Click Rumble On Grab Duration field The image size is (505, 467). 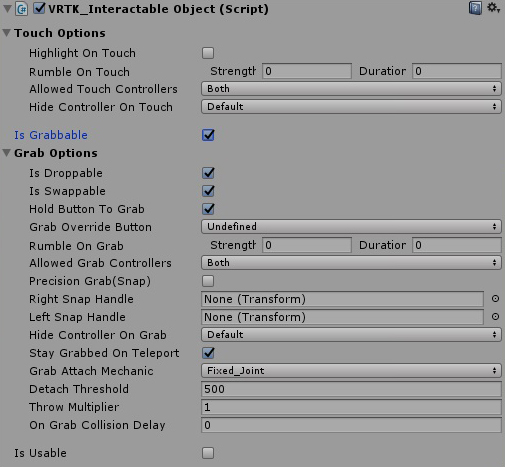coord(457,245)
